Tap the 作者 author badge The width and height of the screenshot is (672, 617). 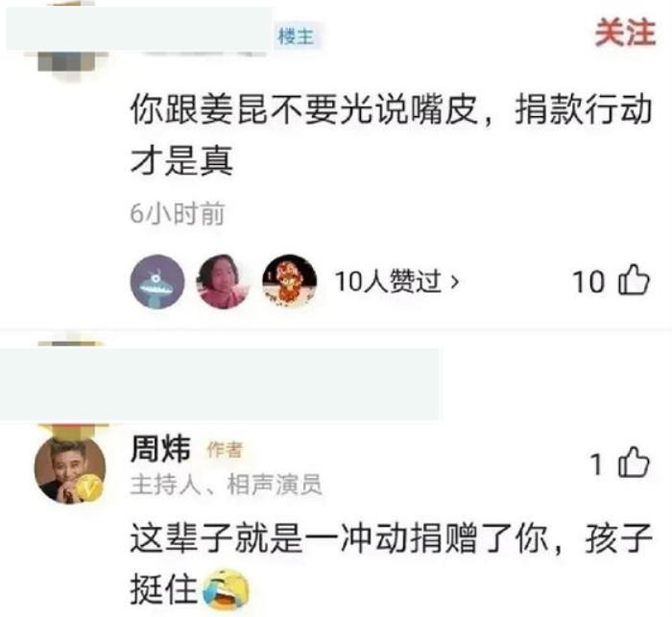(225, 449)
